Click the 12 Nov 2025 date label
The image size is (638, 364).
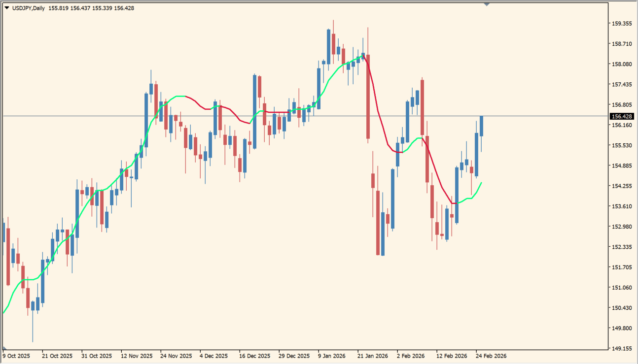(x=137, y=356)
